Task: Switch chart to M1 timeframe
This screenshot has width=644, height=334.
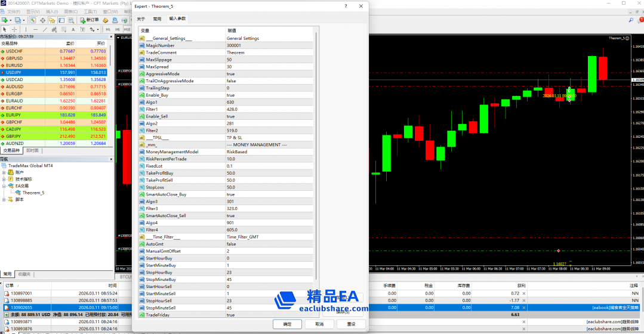Action: click(108, 29)
